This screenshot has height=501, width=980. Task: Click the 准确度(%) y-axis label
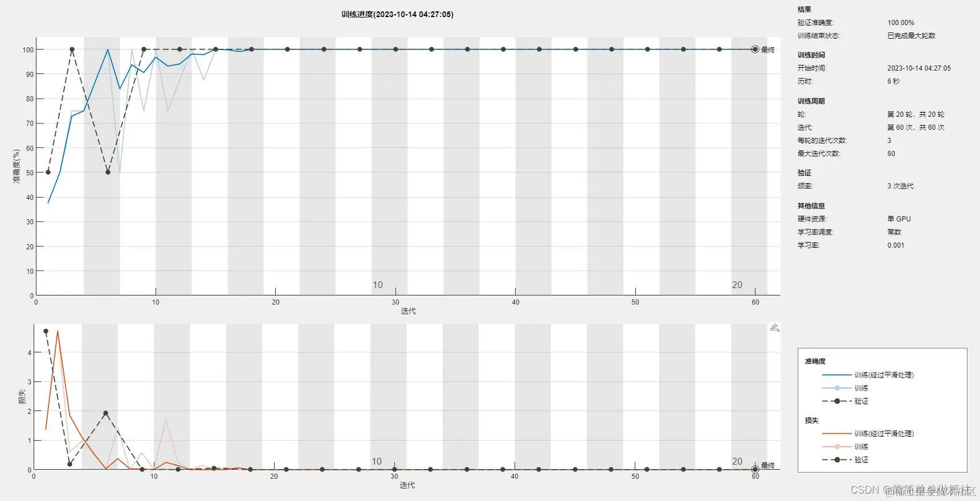pyautogui.click(x=17, y=166)
